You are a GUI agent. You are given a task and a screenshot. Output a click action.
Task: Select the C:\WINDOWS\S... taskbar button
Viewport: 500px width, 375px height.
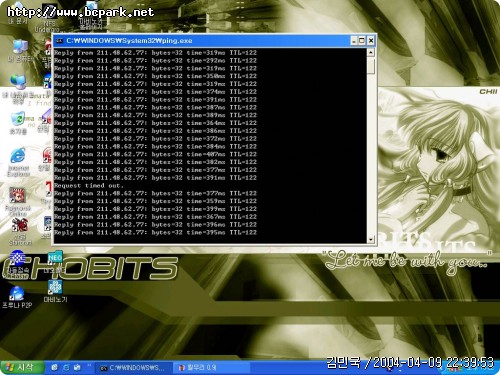(133, 368)
